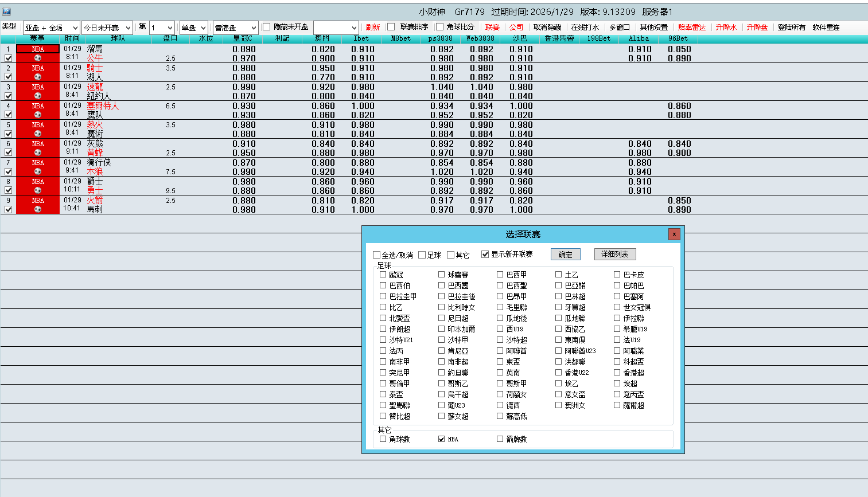
Task: Expand the 香港盘 odds format dropdown
Action: (x=236, y=28)
